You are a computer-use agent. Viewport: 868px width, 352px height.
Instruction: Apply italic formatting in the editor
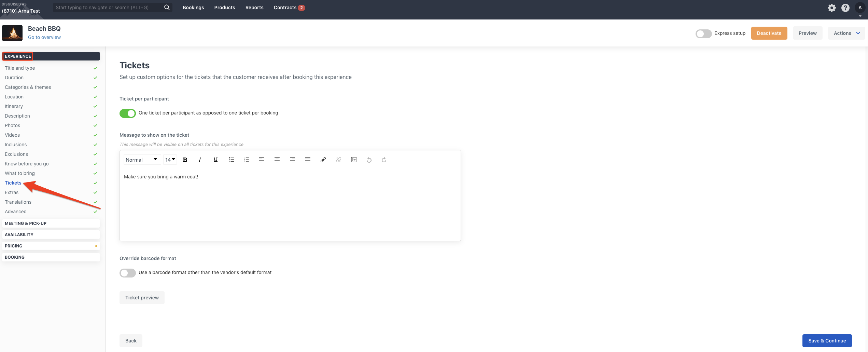[x=200, y=160]
